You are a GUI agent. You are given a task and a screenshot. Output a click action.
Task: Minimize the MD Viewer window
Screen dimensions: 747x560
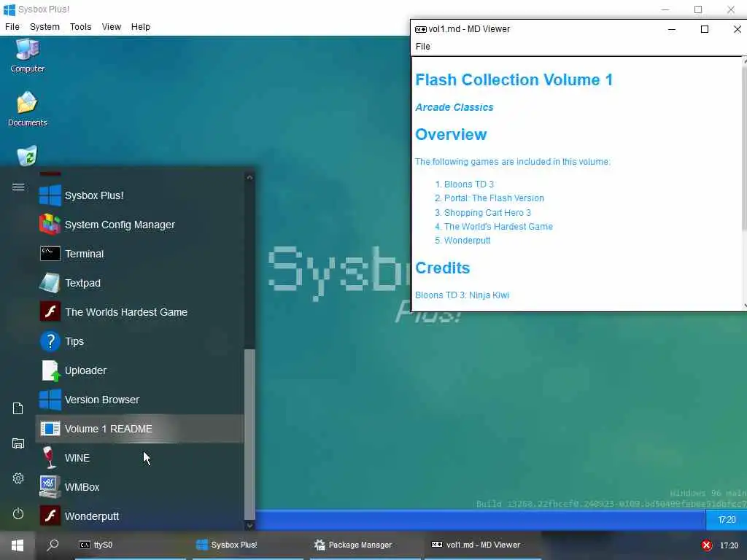coord(672,29)
